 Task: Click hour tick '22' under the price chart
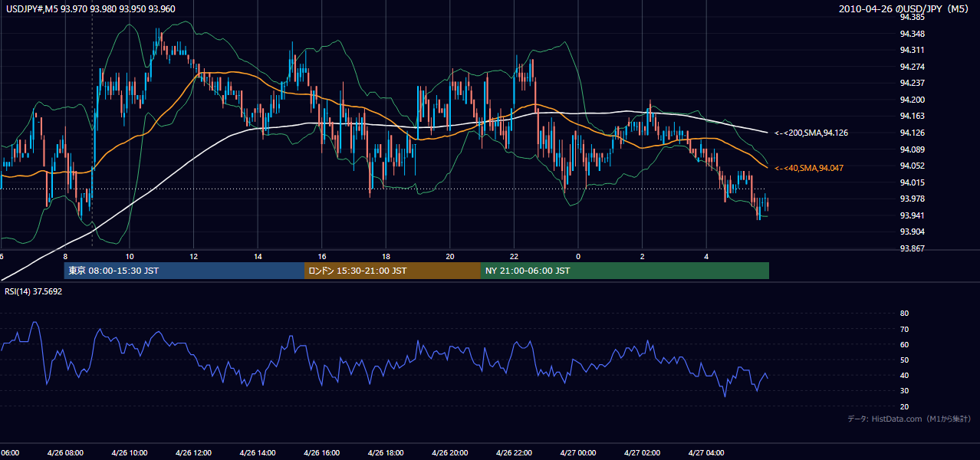pyautogui.click(x=515, y=257)
